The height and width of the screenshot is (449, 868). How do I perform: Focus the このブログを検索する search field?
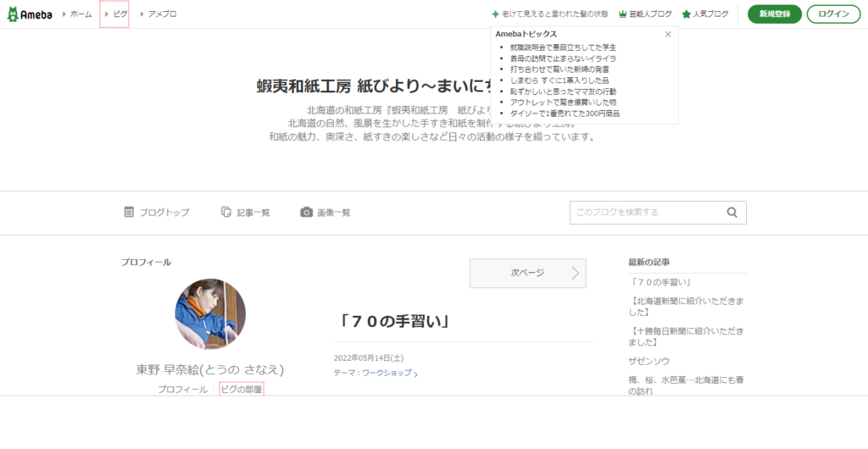[646, 213]
